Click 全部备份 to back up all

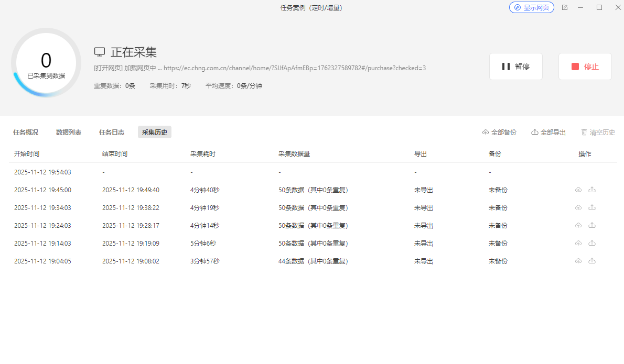[x=499, y=133]
